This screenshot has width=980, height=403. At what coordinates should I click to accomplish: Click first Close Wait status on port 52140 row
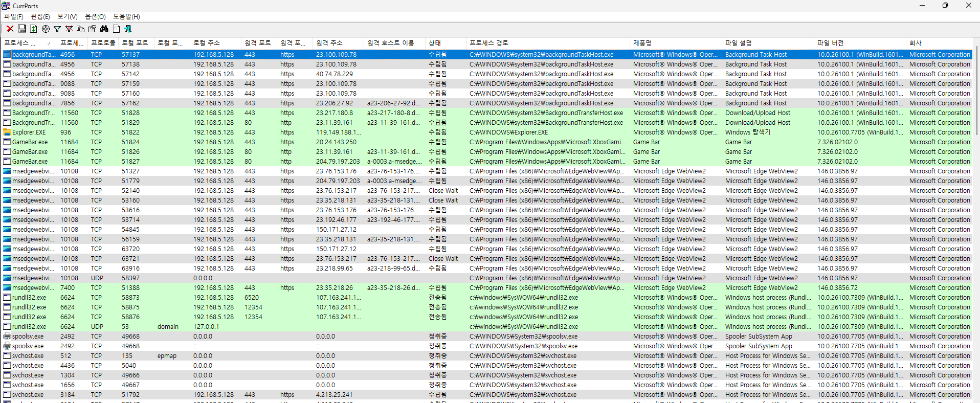tap(443, 190)
